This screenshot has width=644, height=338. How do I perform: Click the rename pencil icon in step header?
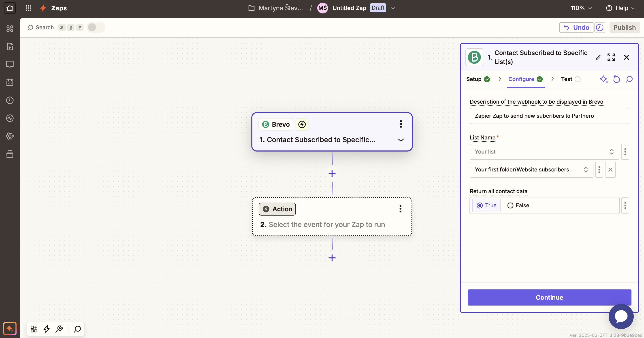tap(598, 57)
